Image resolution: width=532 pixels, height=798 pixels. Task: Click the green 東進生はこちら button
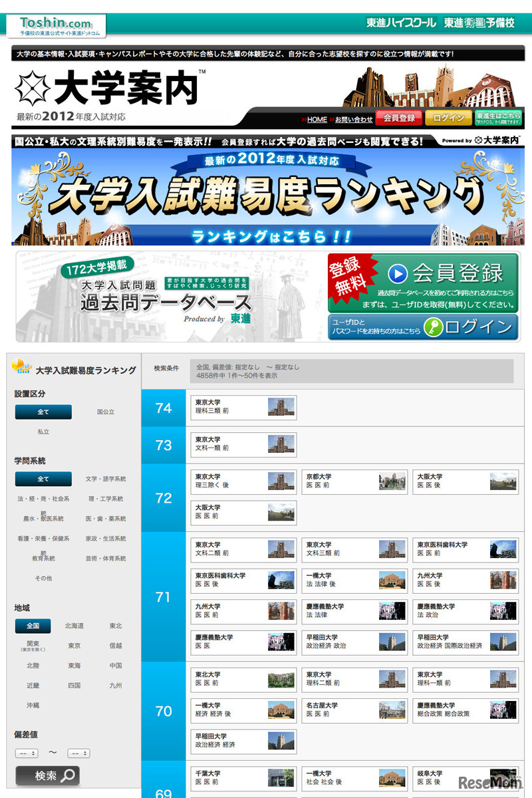(x=498, y=118)
